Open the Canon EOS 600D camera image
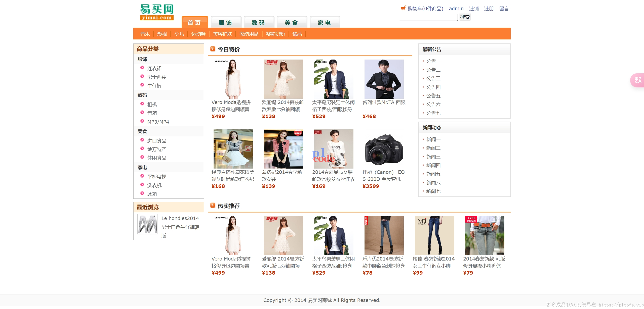 click(x=384, y=149)
